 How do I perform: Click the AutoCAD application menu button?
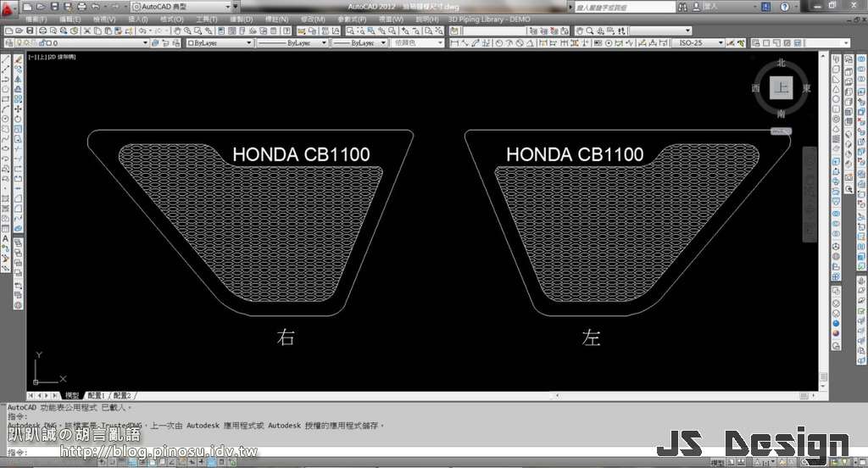point(9,8)
